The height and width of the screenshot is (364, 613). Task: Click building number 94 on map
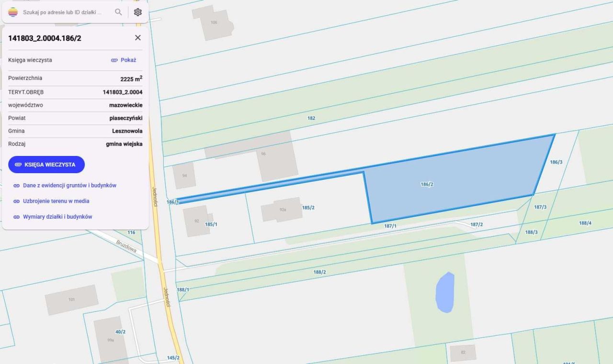(184, 176)
